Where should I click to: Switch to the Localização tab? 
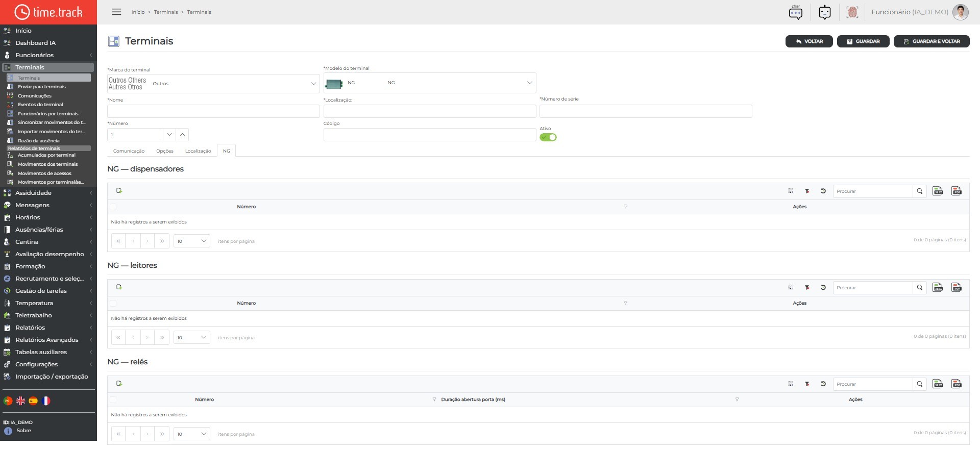198,151
